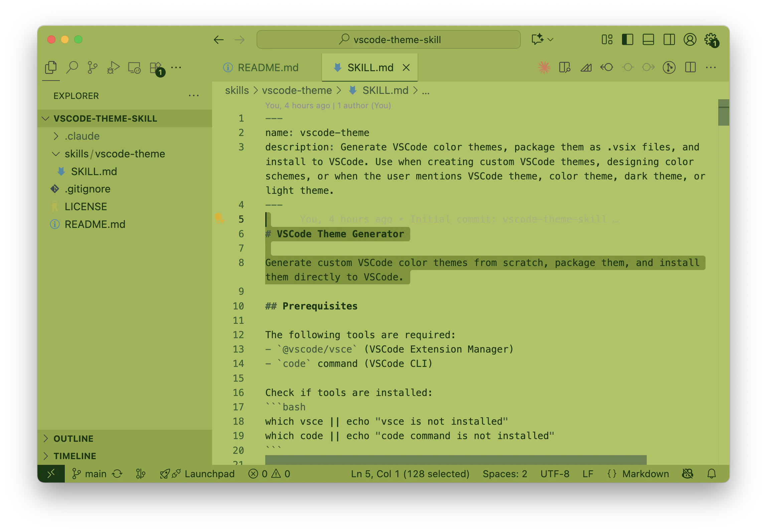The width and height of the screenshot is (767, 532).
Task: Open the Remote Explorer view icon
Action: [x=134, y=68]
